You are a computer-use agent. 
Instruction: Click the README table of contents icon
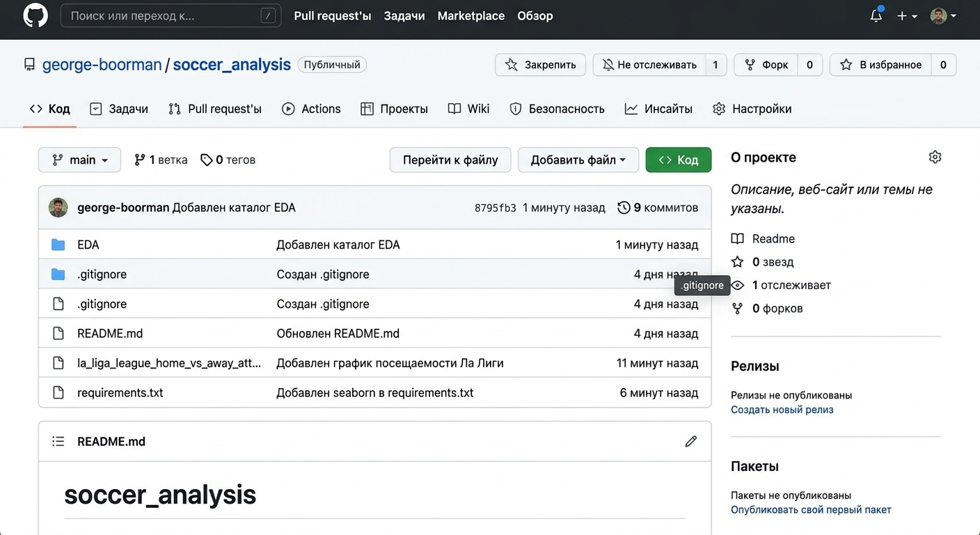tap(58, 442)
